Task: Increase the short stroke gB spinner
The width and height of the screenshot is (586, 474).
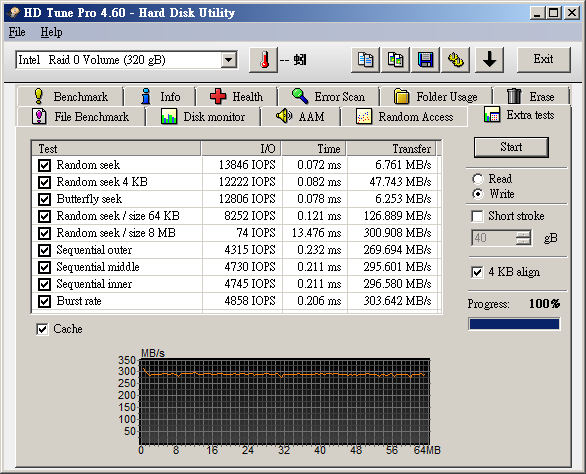Action: (523, 234)
